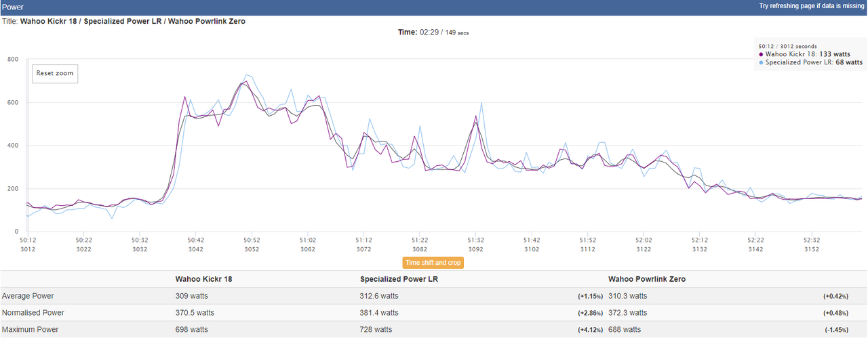Click the Time shift and crop button
This screenshot has height=344, width=868.
(x=433, y=263)
